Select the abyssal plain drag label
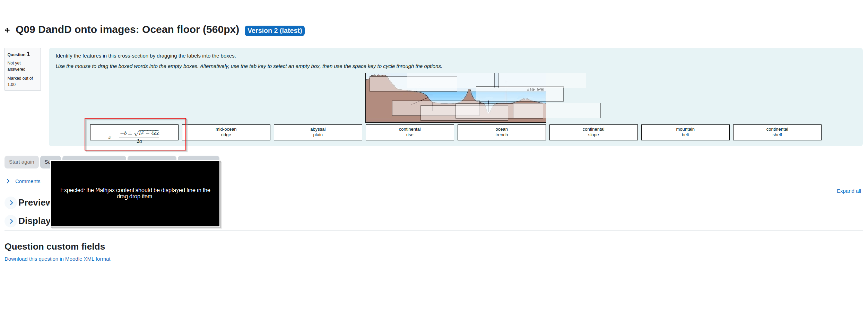The image size is (868, 312). (318, 132)
